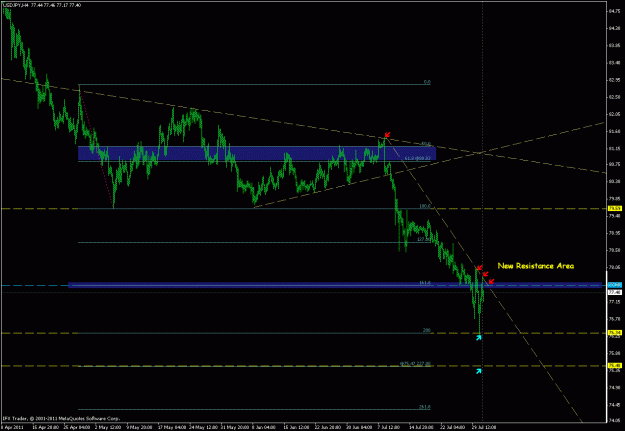Screen dimensions: 625x431
Task: Click the yellow 75.48 price tag
Action: (613, 365)
